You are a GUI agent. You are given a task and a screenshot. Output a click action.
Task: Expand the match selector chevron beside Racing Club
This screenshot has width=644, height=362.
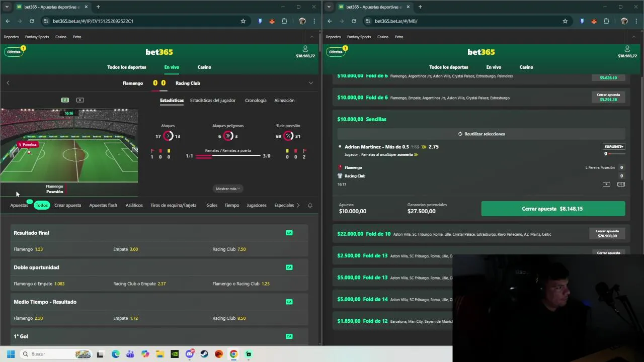(x=310, y=83)
